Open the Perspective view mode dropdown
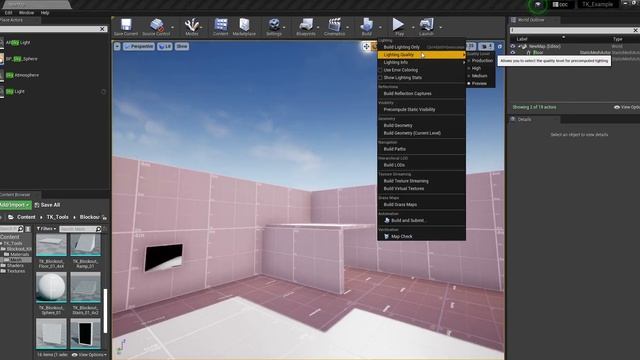Screen dimensions: 640x360 click(139, 47)
